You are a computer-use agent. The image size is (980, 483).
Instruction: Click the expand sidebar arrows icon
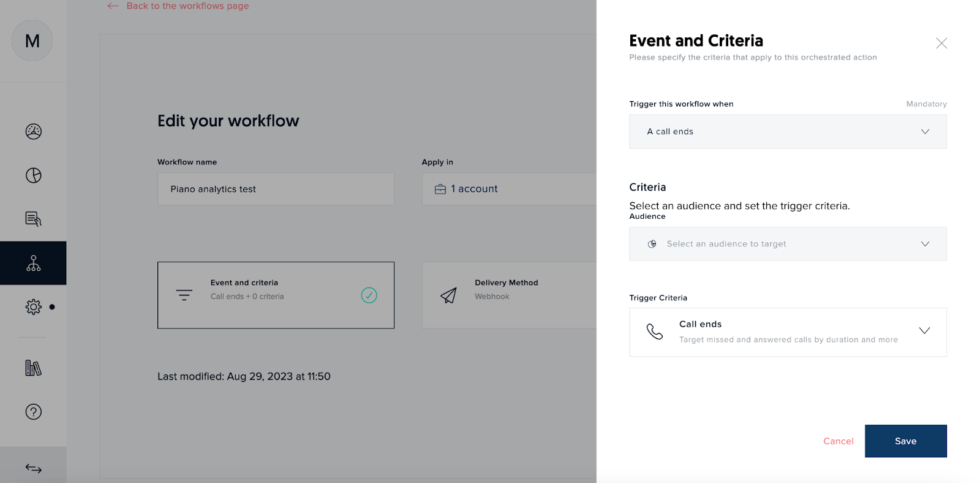tap(33, 468)
